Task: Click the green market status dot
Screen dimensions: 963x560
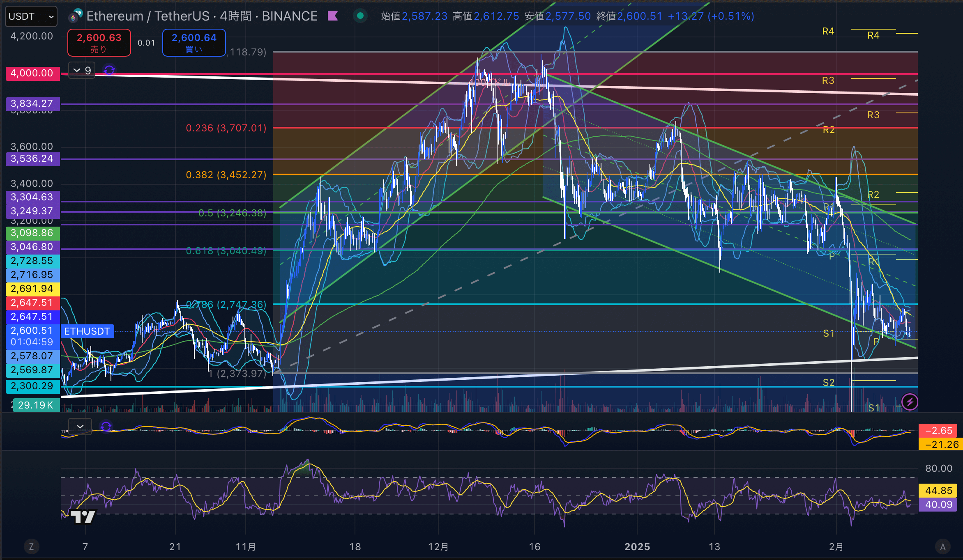Action: point(360,16)
